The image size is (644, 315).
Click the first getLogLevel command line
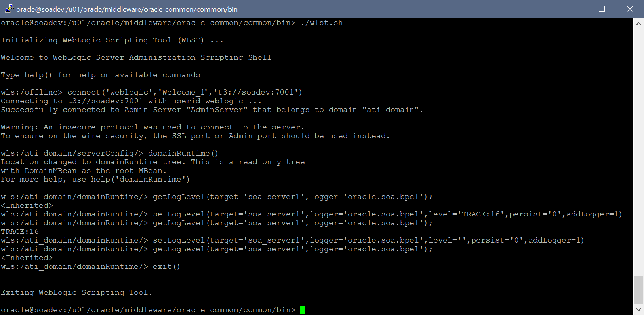click(292, 197)
